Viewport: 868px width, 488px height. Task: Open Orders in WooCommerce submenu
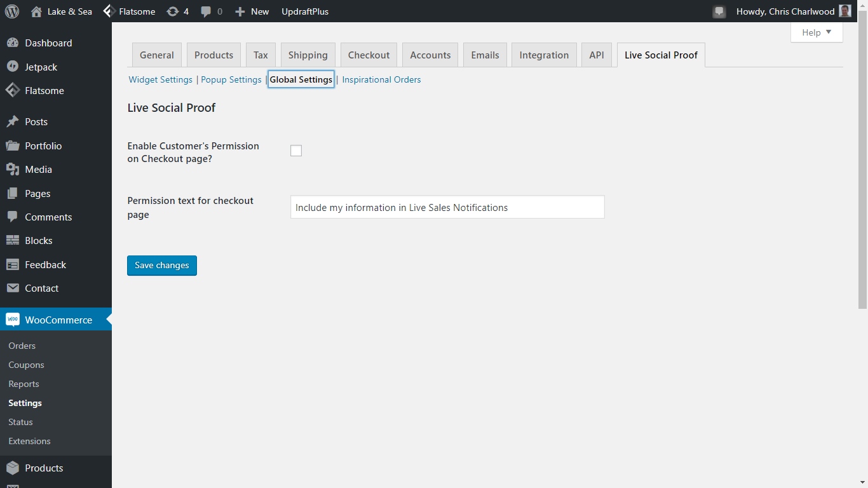22,346
